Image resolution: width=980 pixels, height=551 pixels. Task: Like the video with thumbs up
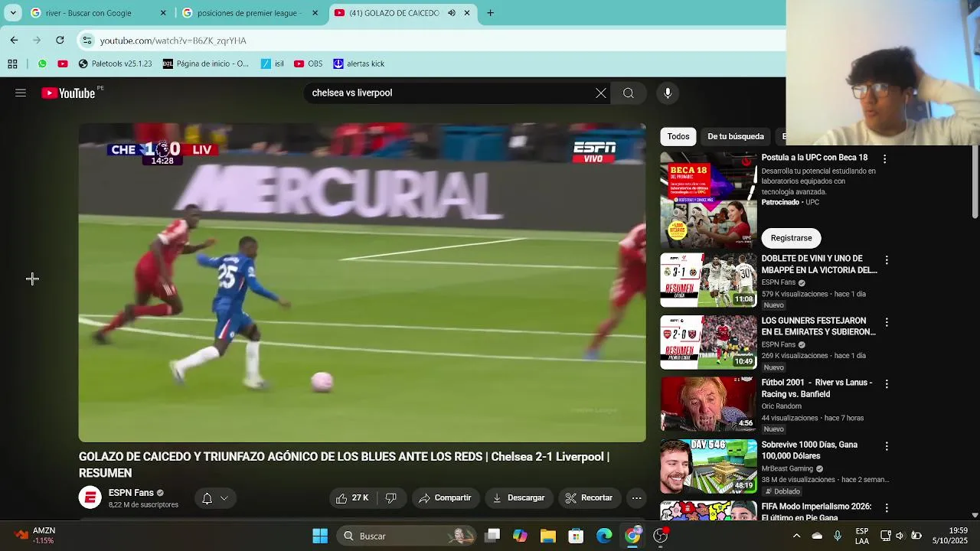[351, 498]
